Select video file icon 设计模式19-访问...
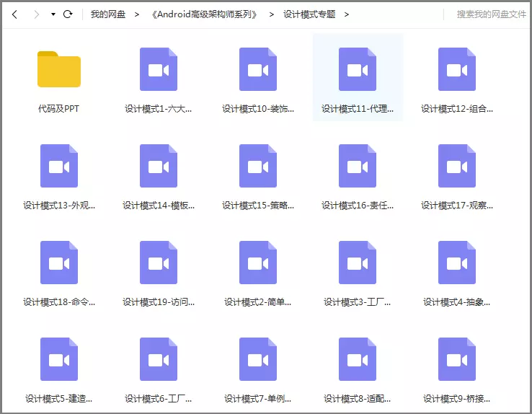532x414 pixels. coord(159,263)
